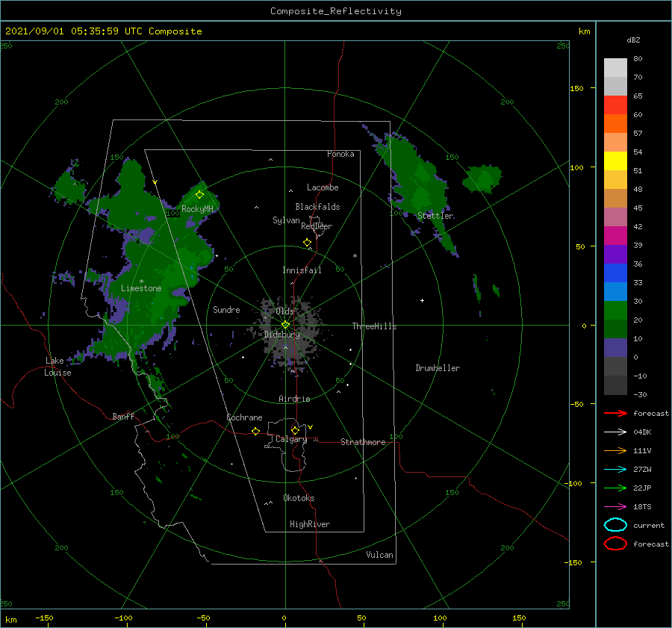Click the Blackfalds label
Image resolution: width=672 pixels, height=628 pixels.
pyautogui.click(x=317, y=207)
